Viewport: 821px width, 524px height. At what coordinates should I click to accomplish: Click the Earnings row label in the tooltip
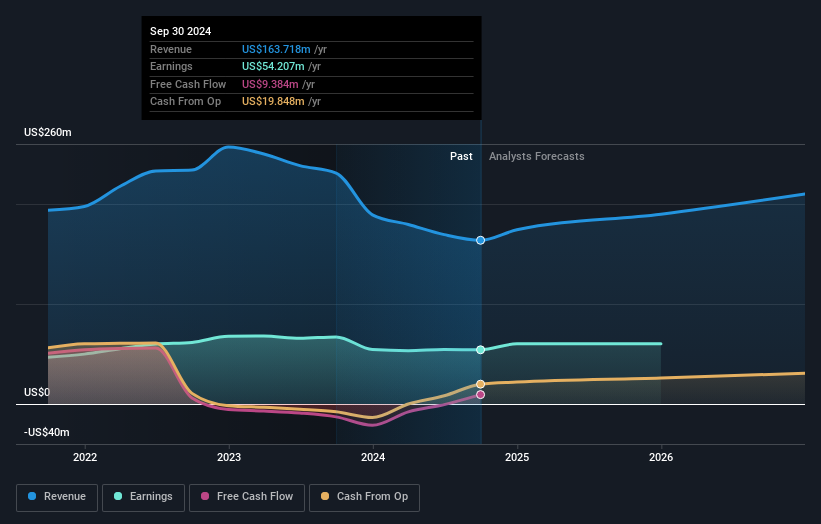point(171,66)
